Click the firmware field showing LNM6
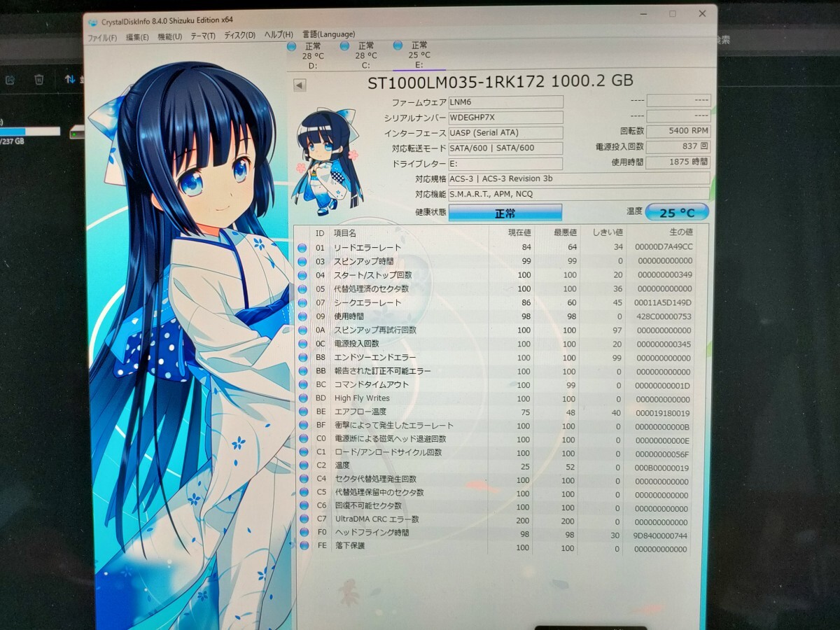 505,102
